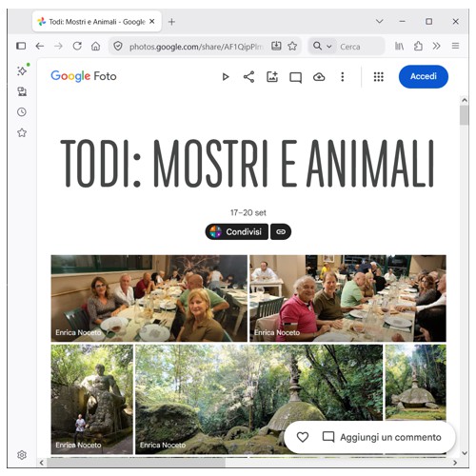Click the add photos to album icon

pyautogui.click(x=272, y=77)
